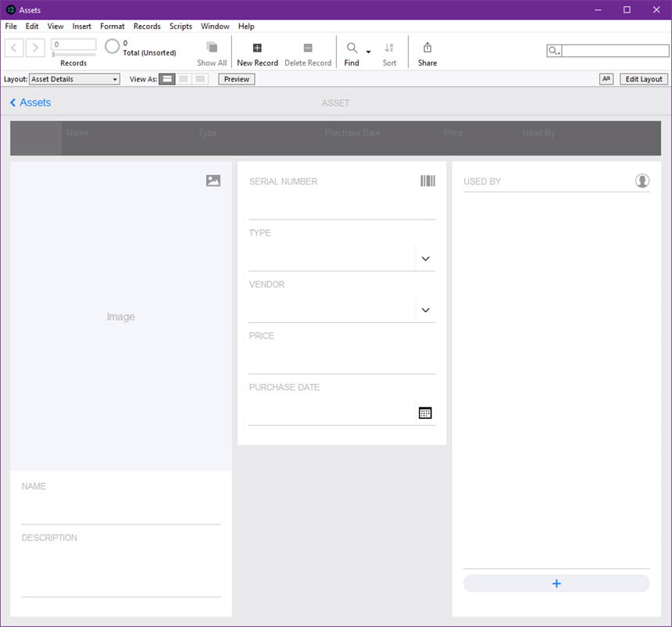Click the insert image icon

[213, 181]
